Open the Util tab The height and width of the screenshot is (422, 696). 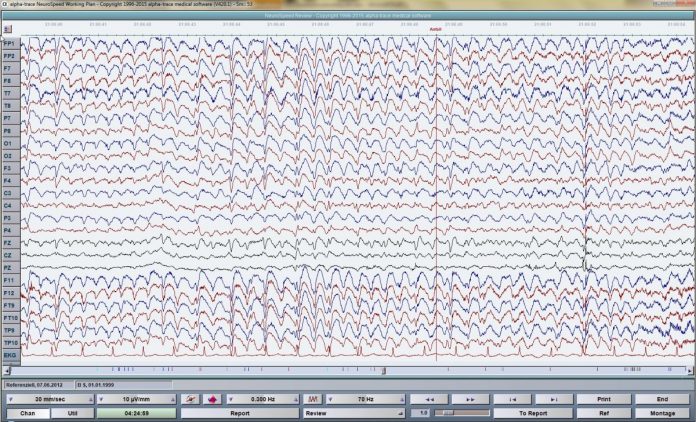tap(72, 413)
